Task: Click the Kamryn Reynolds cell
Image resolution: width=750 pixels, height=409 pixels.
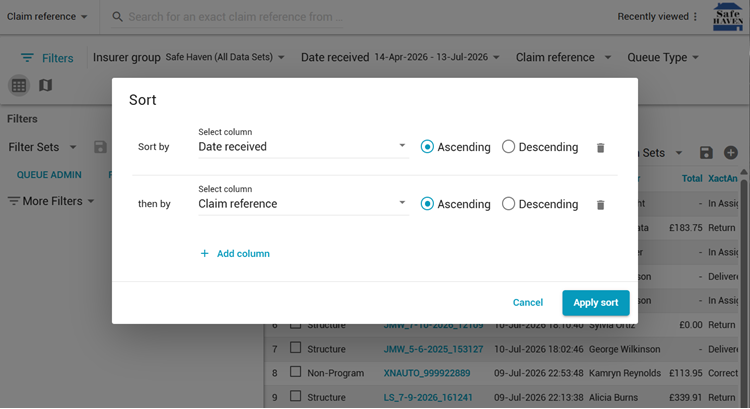Action: point(625,373)
